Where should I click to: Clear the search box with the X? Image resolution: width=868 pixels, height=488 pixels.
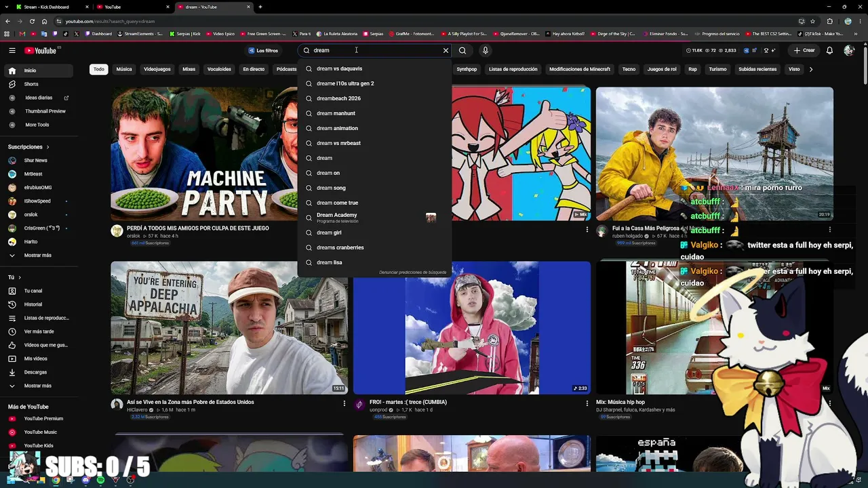click(x=446, y=50)
